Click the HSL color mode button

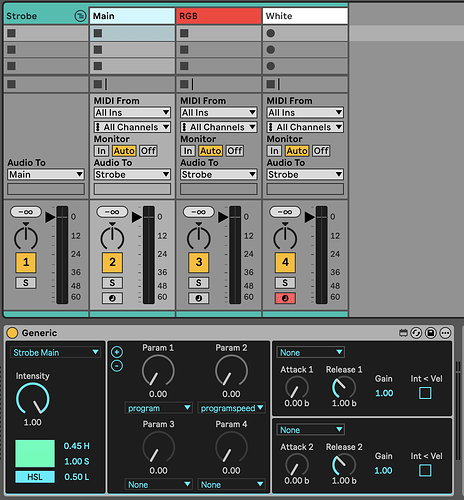point(35,477)
